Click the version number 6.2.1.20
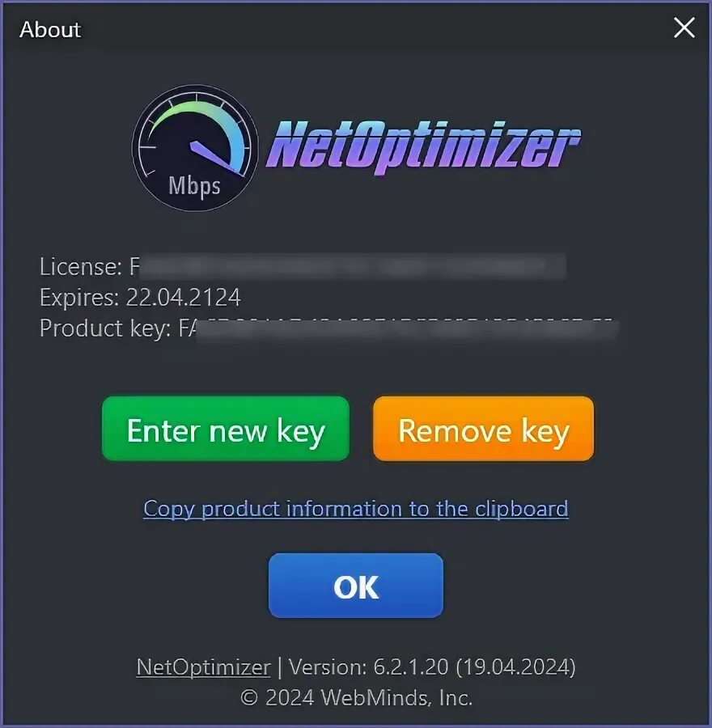 [411, 667]
